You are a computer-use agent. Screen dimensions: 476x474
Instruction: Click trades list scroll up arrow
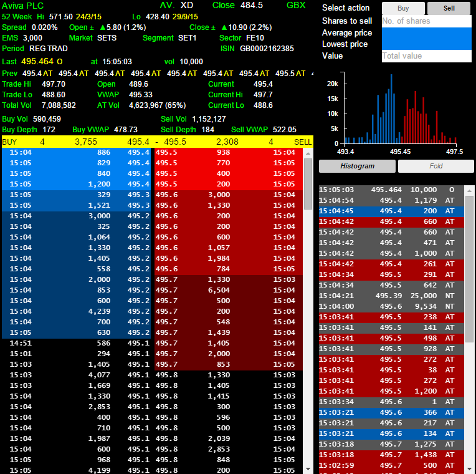click(x=469, y=190)
